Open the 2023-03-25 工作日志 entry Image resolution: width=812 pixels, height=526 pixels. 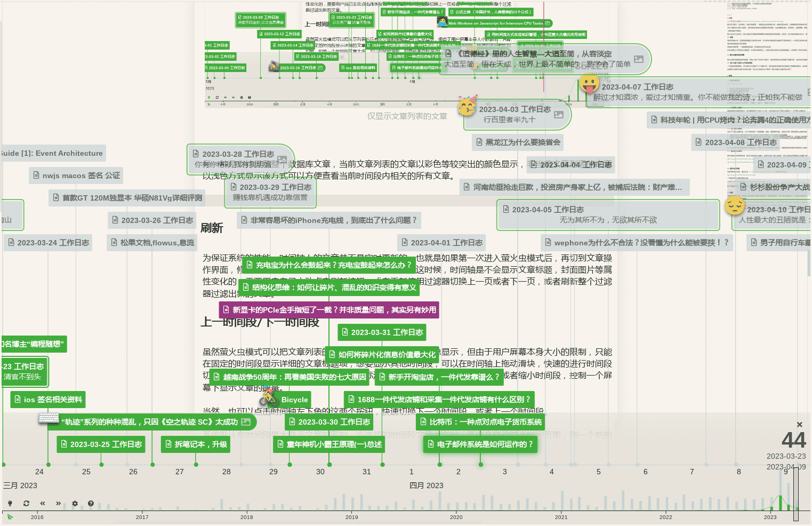(x=101, y=444)
